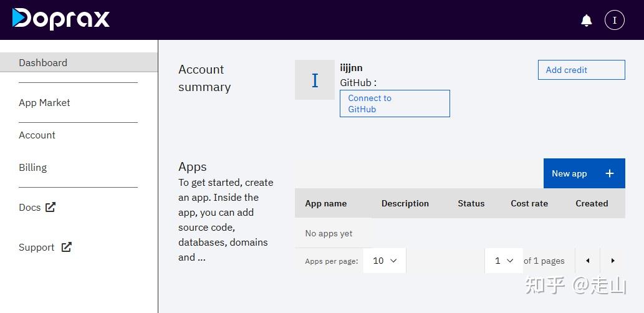Create a New app
The width and height of the screenshot is (644, 313).
[x=570, y=173]
